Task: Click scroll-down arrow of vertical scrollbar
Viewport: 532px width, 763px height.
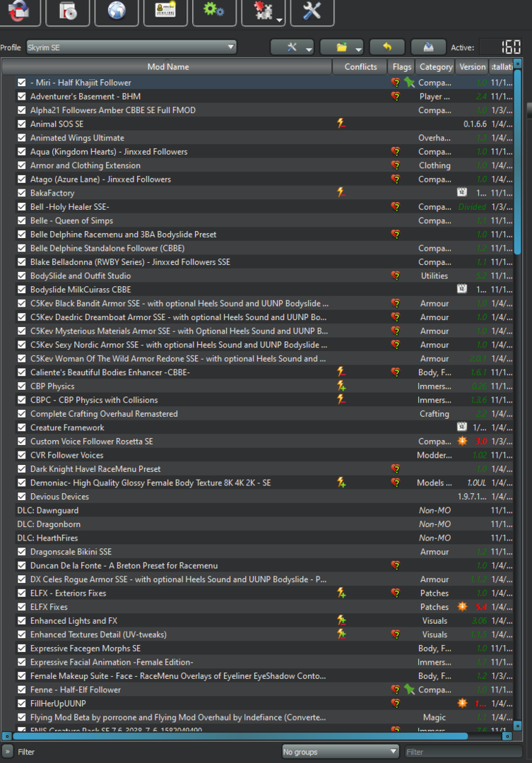Action: pyautogui.click(x=517, y=726)
